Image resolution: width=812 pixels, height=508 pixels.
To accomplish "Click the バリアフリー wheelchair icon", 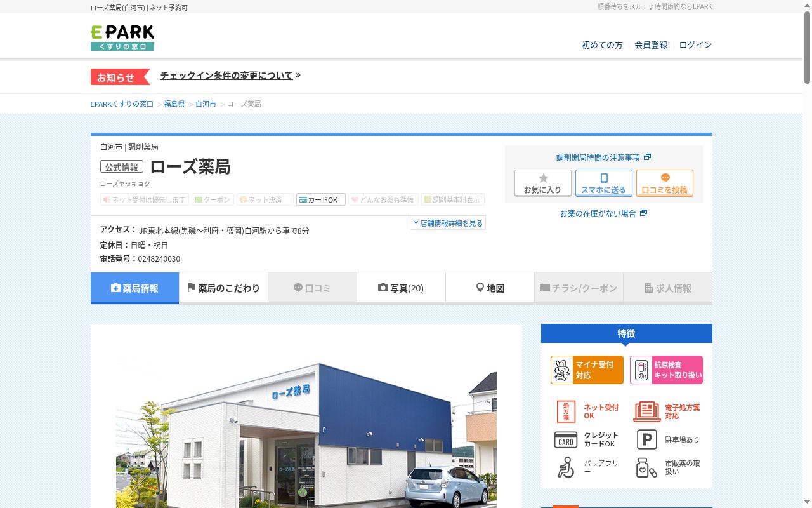I will 566,467.
